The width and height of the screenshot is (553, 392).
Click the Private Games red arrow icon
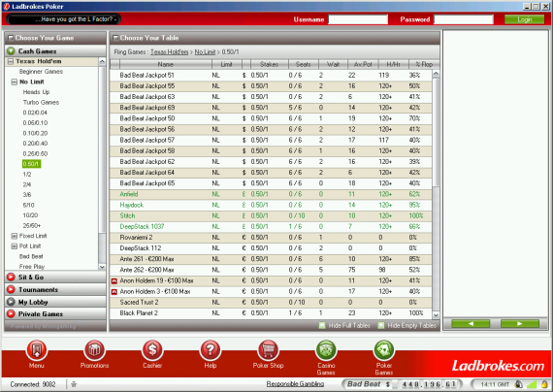pos(11,313)
